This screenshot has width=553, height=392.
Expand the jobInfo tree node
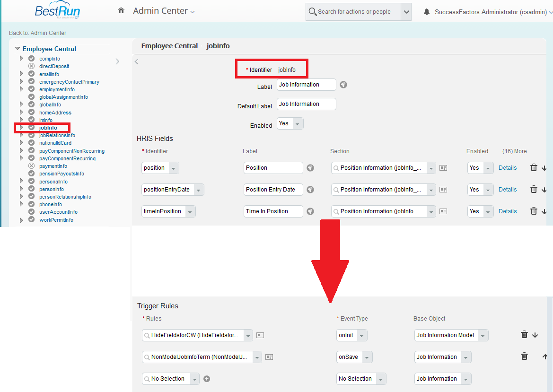pyautogui.click(x=21, y=128)
